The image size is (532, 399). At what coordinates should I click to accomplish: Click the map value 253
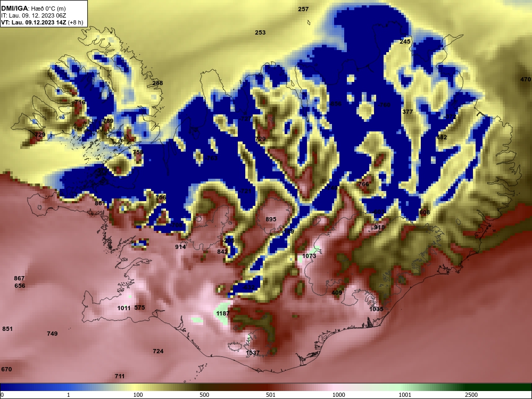(x=260, y=32)
